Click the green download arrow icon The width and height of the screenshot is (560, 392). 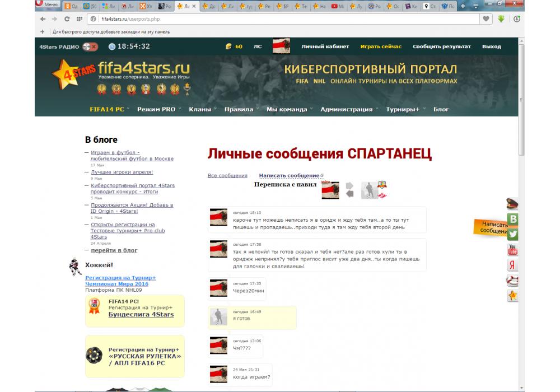(x=501, y=19)
